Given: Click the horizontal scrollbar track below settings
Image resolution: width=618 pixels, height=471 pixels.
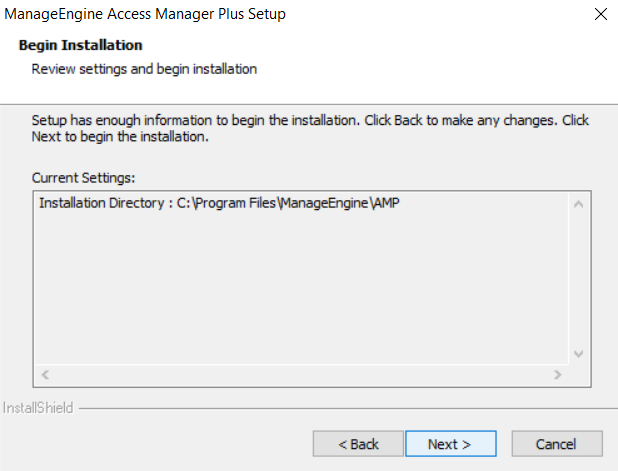Looking at the screenshot, I should 300,374.
